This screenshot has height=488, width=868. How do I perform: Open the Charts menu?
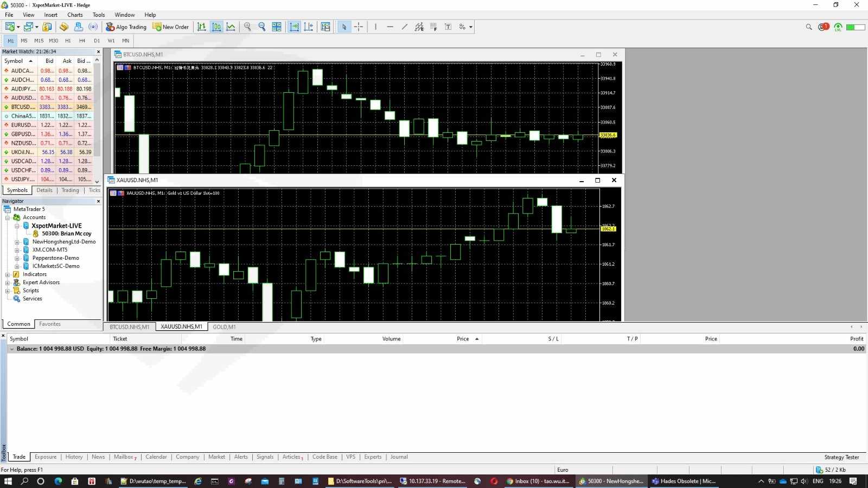point(75,15)
